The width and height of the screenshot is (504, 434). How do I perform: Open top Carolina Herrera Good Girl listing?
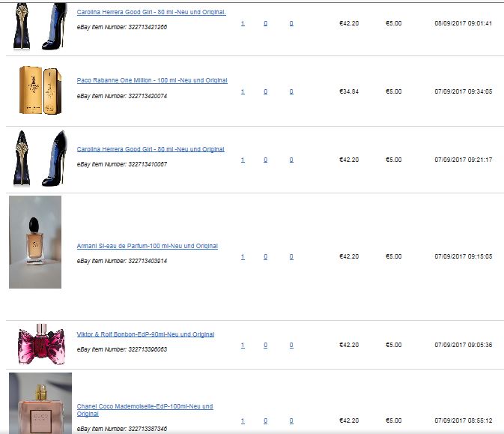151,12
